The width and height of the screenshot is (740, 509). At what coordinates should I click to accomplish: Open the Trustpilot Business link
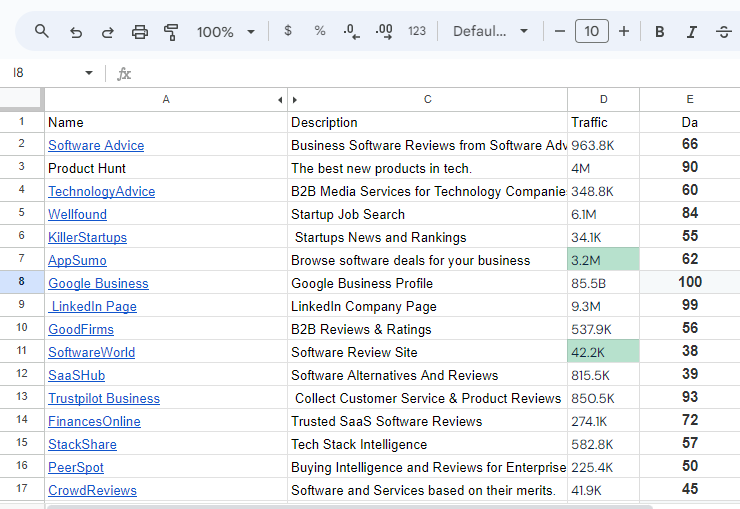(104, 398)
